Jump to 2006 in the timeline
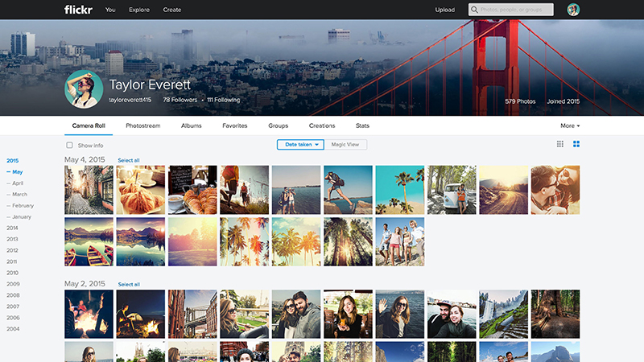Screen dimensions: 644x362 pos(13,318)
